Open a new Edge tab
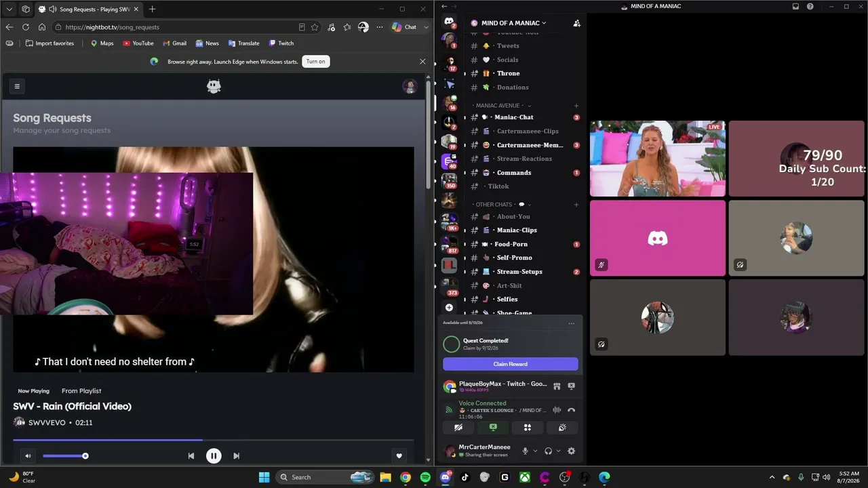The width and height of the screenshot is (868, 488). click(x=152, y=9)
